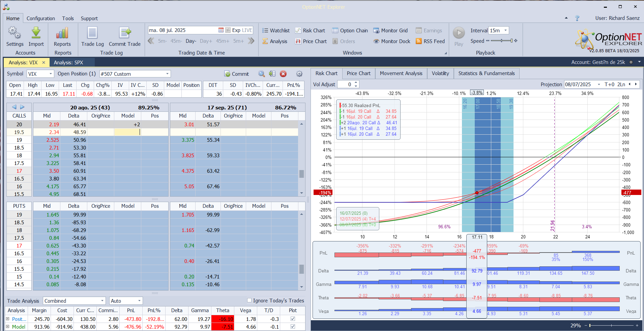Click Day- to go back one day
The width and height of the screenshot is (644, 331).
[x=191, y=41]
